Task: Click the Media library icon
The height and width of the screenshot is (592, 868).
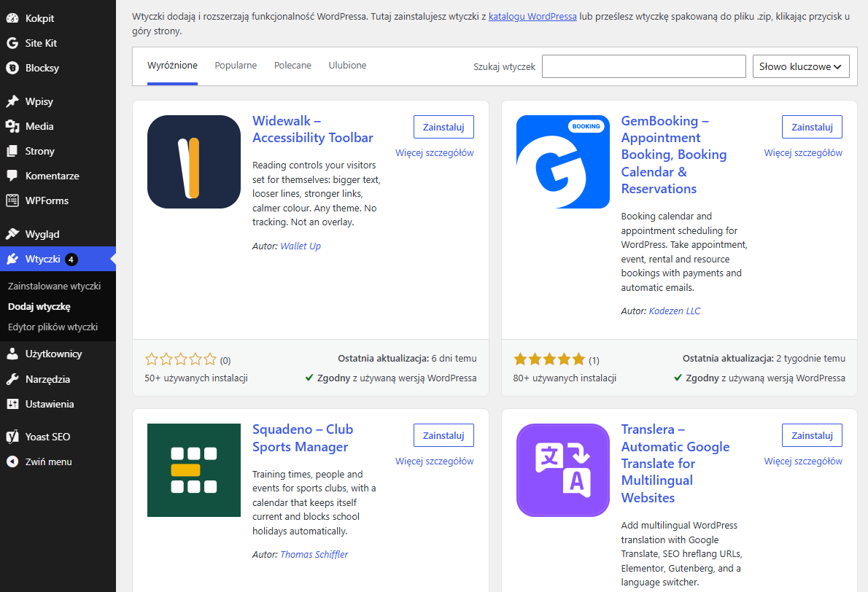Action: [12, 126]
